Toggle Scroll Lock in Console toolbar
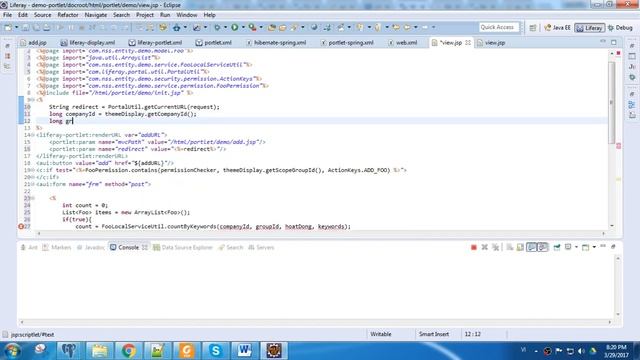Image resolution: width=640 pixels, height=360 pixels. click(520, 247)
